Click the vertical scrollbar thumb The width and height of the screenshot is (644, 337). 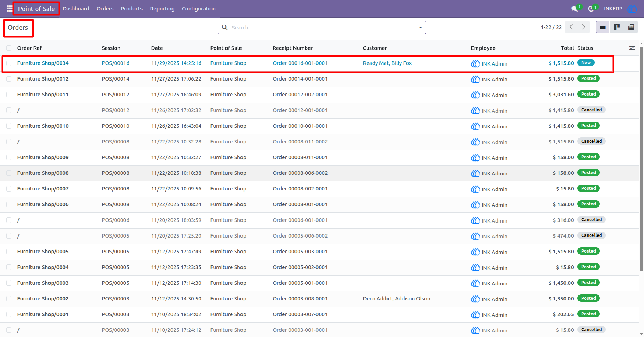pyautogui.click(x=641, y=159)
